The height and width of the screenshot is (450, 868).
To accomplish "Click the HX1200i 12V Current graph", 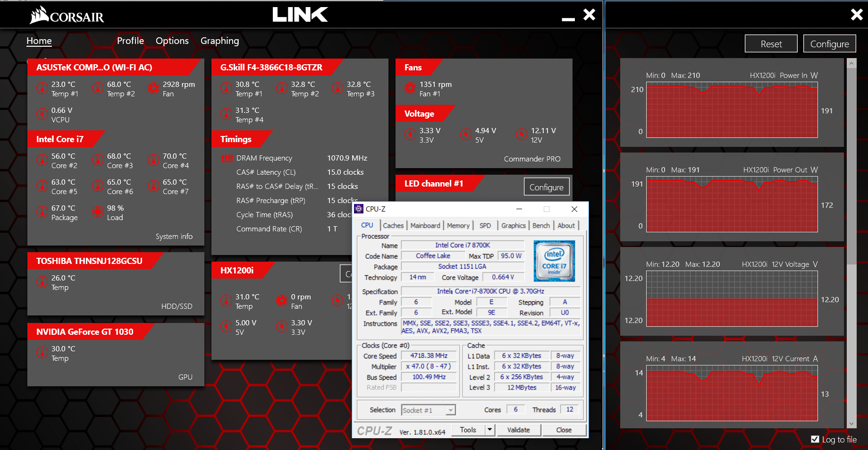I will (x=732, y=393).
